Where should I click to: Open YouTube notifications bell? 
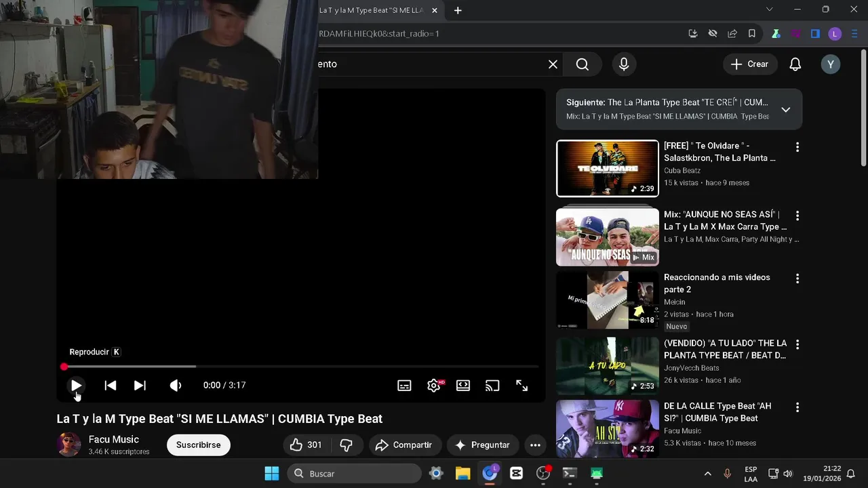tap(795, 64)
